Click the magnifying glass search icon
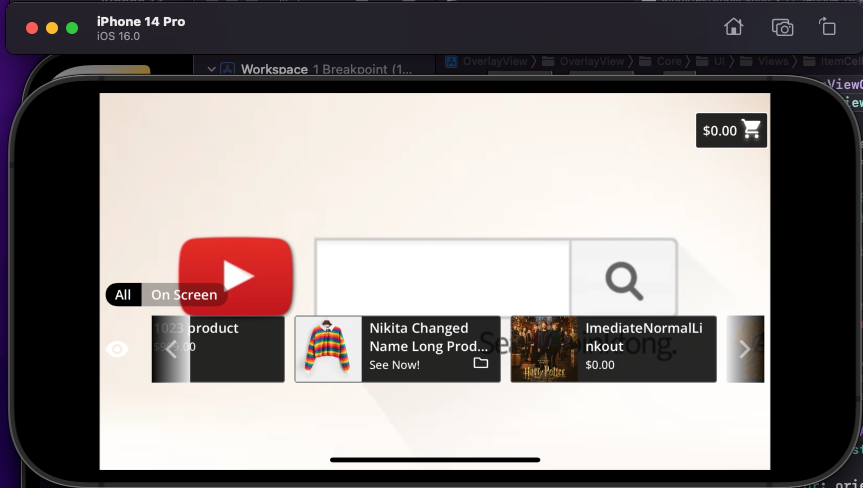 (x=623, y=280)
